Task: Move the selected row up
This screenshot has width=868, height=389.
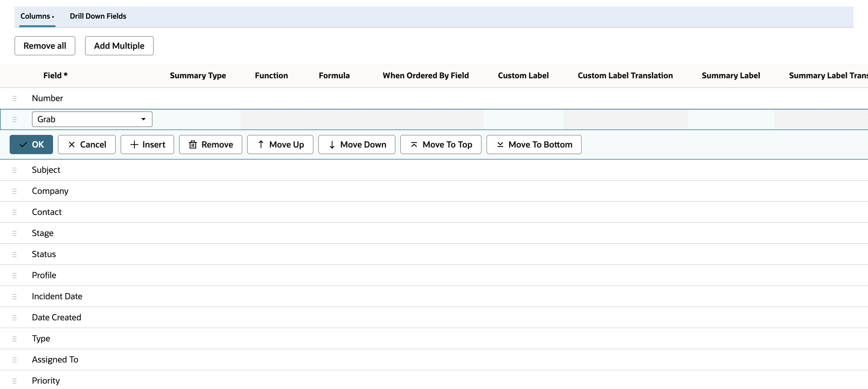Action: 280,144
